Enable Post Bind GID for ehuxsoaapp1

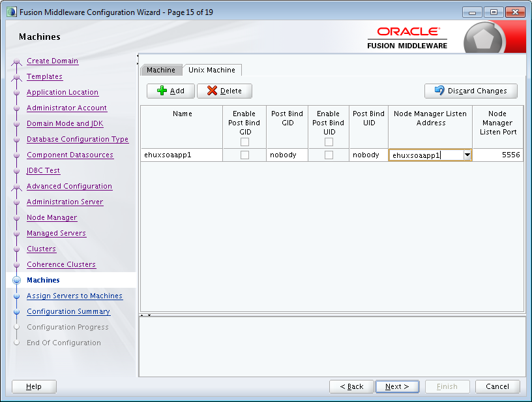[244, 155]
